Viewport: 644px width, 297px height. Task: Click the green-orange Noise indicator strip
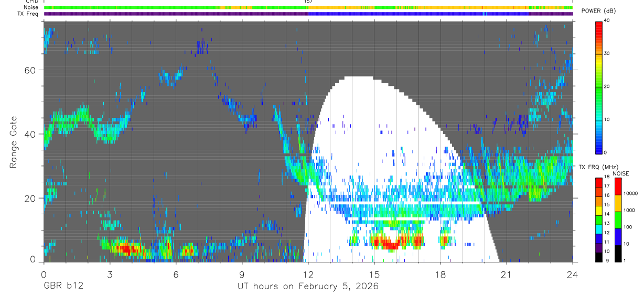tap(308, 7)
